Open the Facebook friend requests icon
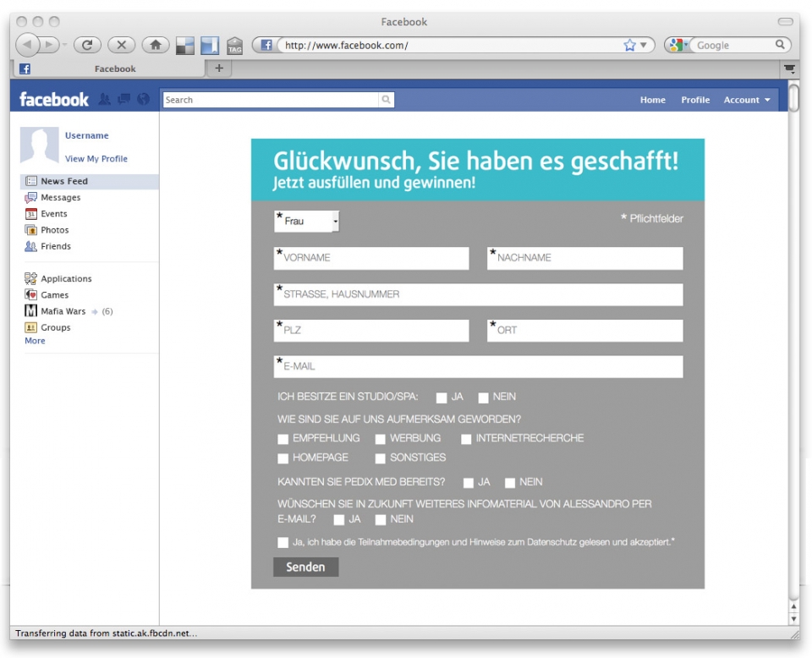The height and width of the screenshot is (658, 812). click(x=104, y=99)
